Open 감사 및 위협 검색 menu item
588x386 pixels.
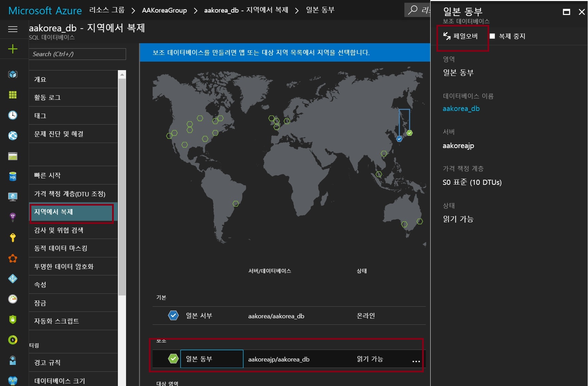coord(73,230)
